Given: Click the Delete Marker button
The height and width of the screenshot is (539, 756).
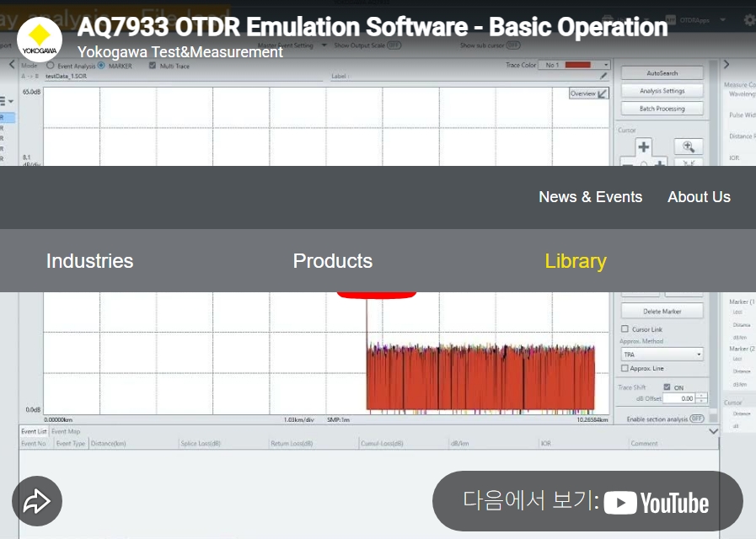Looking at the screenshot, I should [x=662, y=311].
